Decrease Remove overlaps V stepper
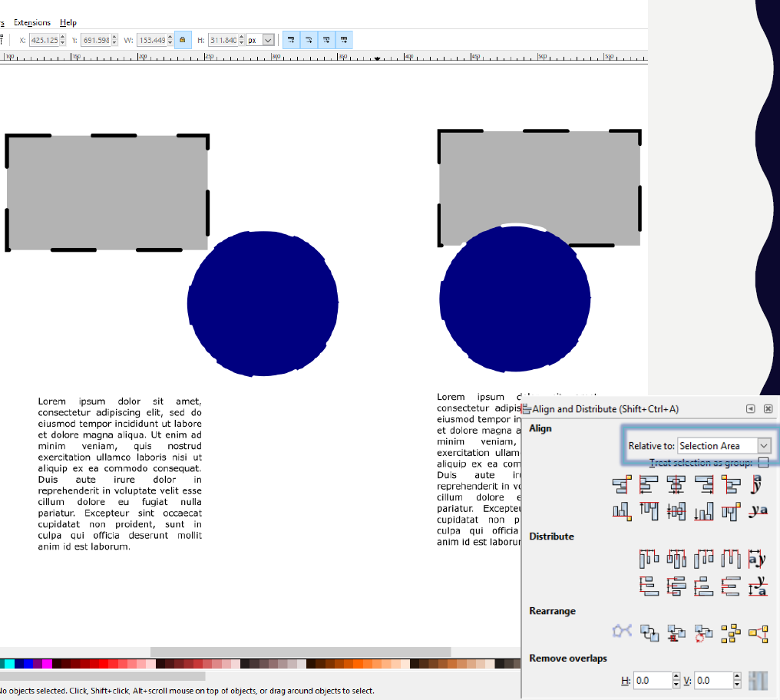This screenshot has width=780, height=700. [737, 685]
